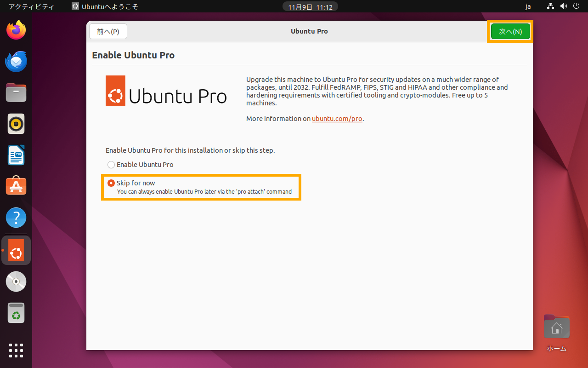The image size is (588, 368).
Task: Open Ubuntu Software store icon
Action: 16,186
